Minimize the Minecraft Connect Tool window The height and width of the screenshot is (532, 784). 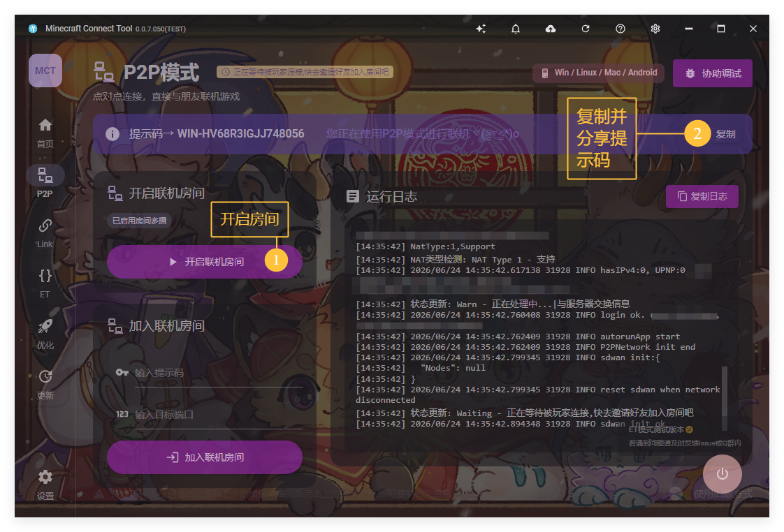coord(688,29)
